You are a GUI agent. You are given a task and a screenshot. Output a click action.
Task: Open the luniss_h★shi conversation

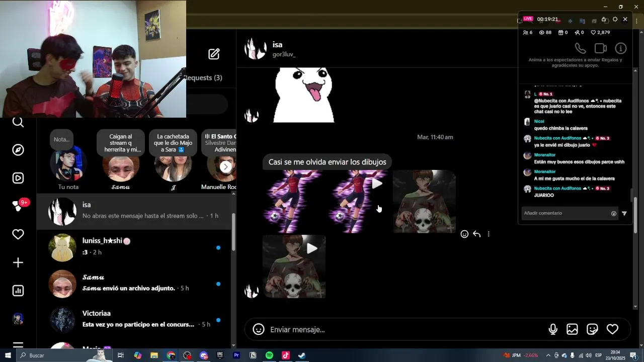(x=133, y=247)
